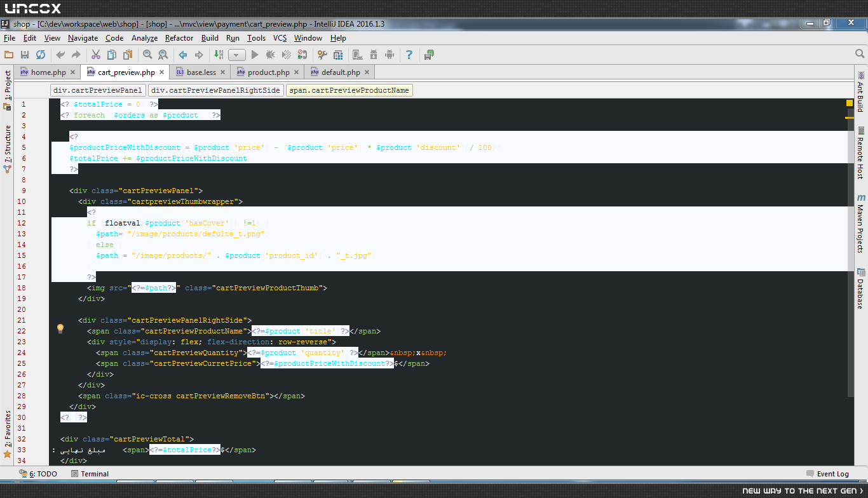Screen dimensions: 868x498
Task: Click the div.cartPreviewPanelRightSide breadcrumb
Action: (216, 90)
